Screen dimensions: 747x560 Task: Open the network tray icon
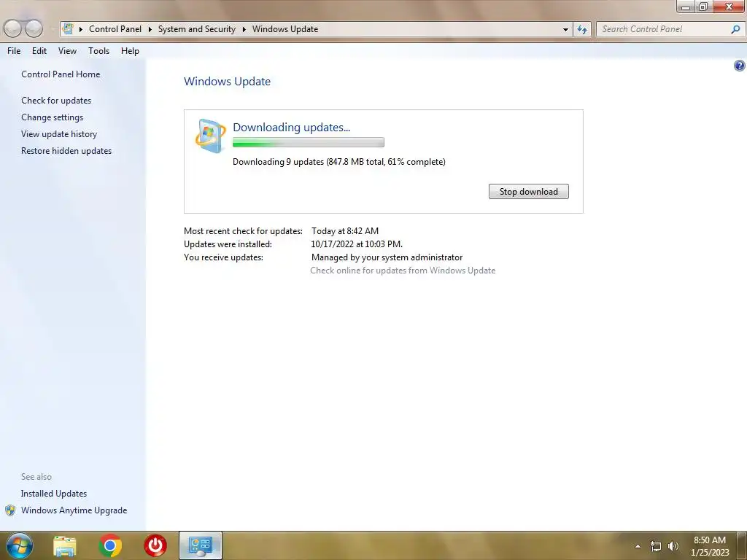tap(656, 546)
